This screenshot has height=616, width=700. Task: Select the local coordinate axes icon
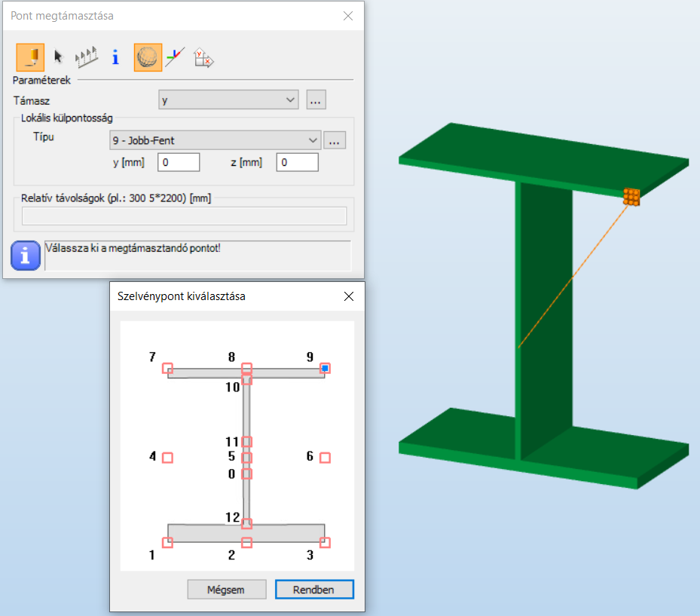click(175, 57)
